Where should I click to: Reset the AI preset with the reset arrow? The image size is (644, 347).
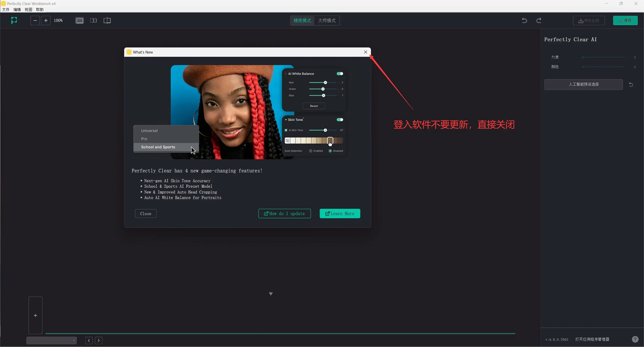tap(631, 84)
